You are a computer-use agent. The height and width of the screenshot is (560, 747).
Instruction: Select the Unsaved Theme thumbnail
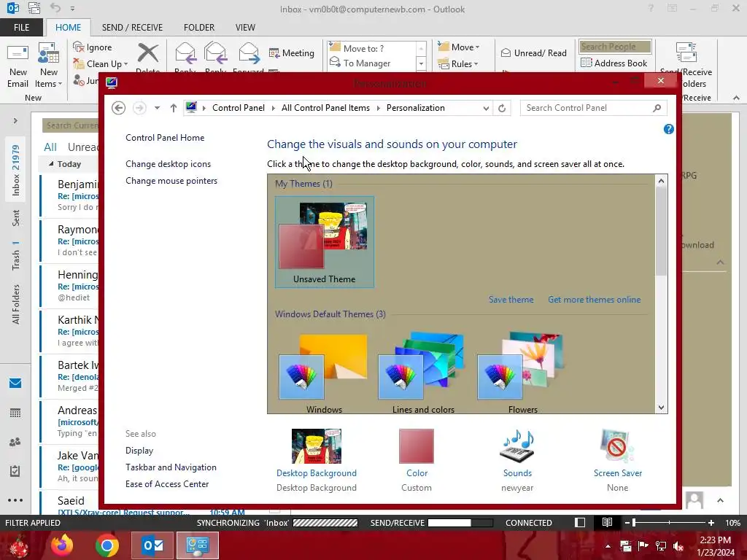coord(324,242)
